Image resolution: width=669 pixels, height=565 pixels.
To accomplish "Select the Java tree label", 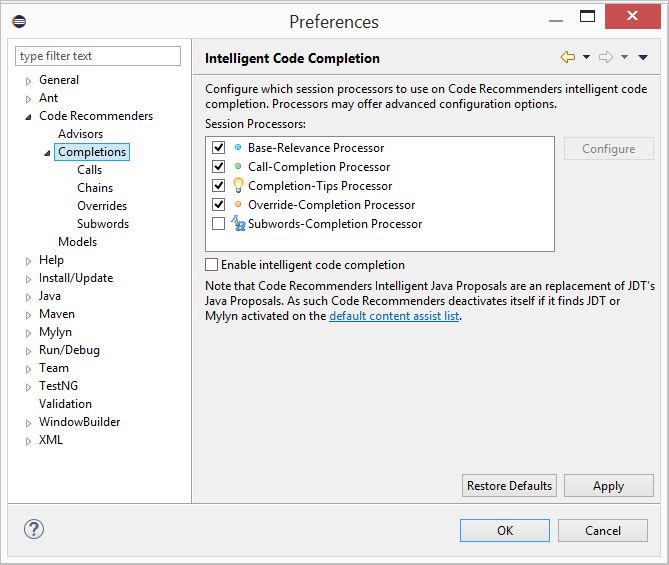I will coord(50,296).
